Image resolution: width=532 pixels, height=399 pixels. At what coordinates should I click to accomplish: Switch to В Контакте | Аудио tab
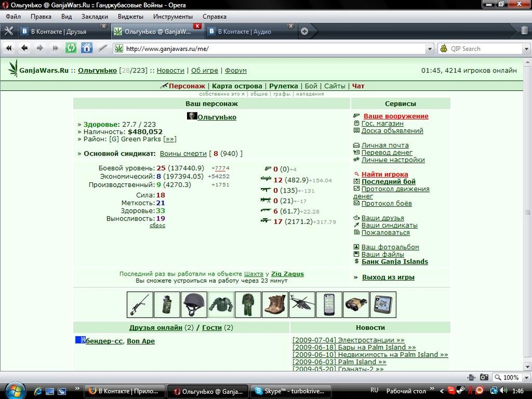[249, 31]
